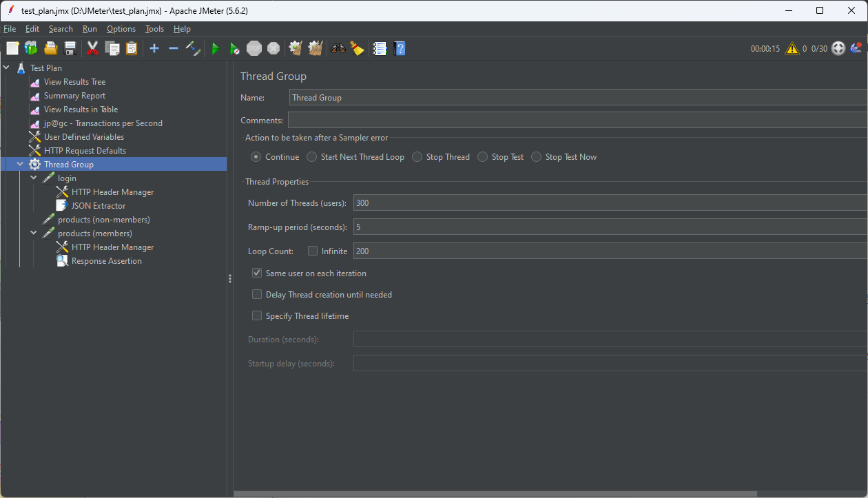The image size is (868, 498).
Task: Click the Help question mark icon
Action: click(400, 48)
